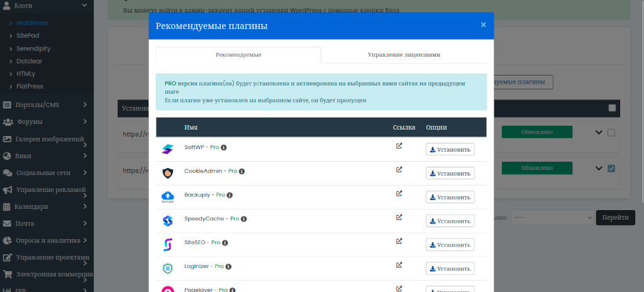Select Serendipity in the Blogs submenu
This screenshot has height=292, width=644.
click(x=33, y=48)
